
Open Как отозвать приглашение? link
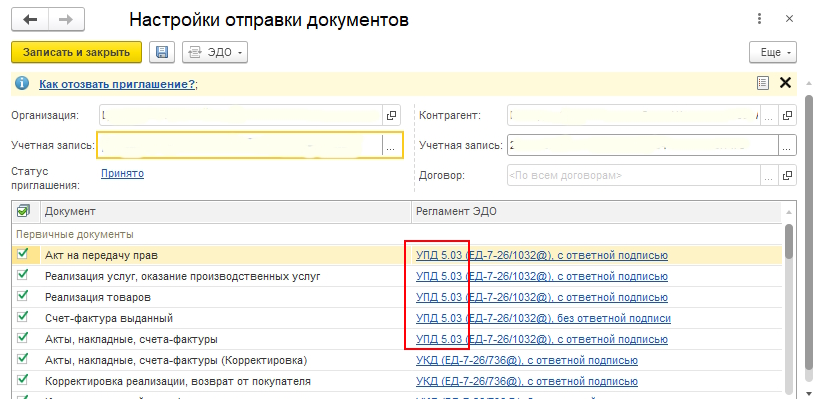point(117,84)
